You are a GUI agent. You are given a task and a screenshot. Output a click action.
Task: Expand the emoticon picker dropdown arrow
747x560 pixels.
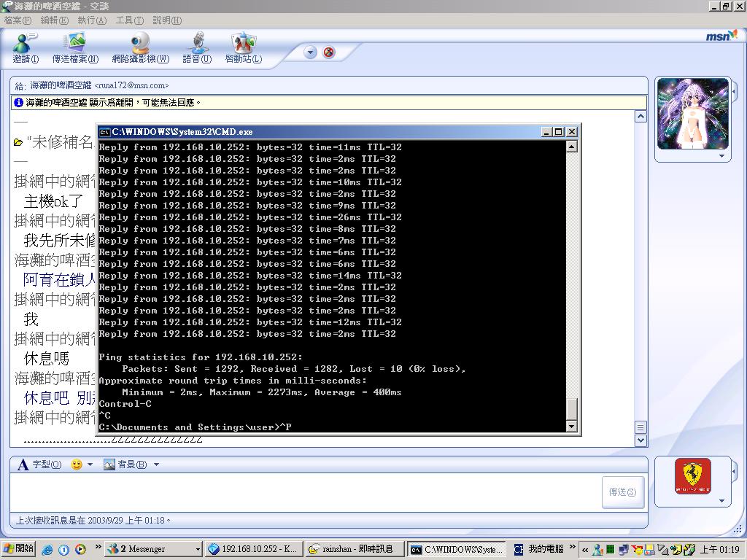[90, 464]
